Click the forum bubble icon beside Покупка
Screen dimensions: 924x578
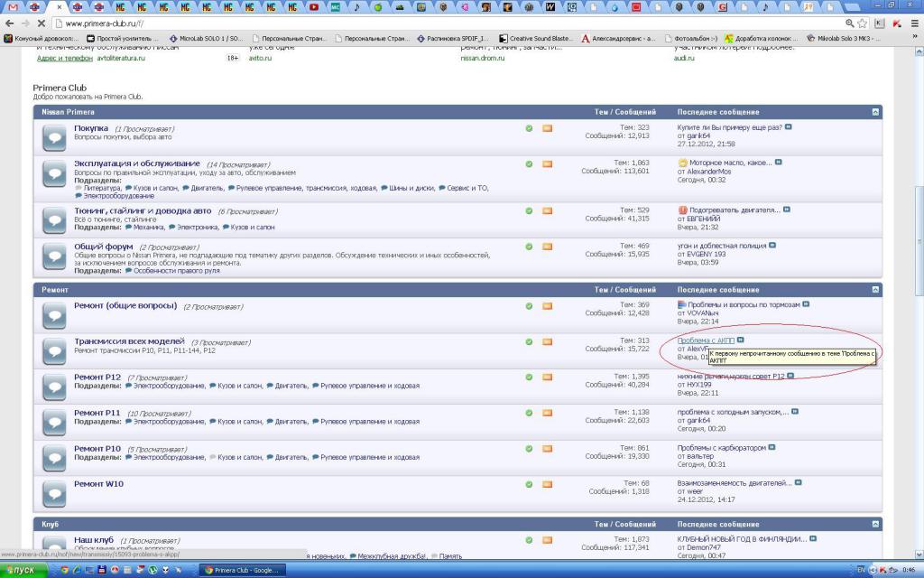point(54,138)
